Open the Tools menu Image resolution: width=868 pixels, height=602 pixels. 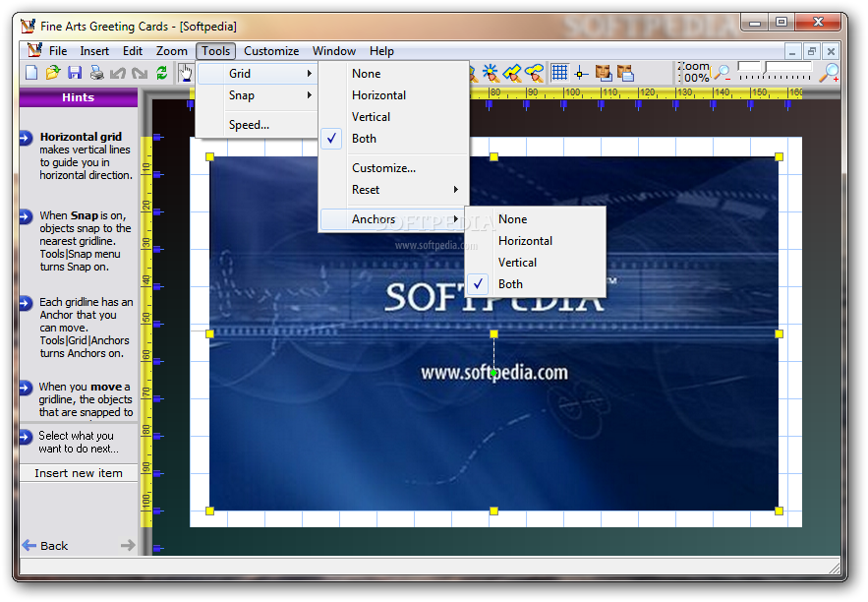click(x=215, y=51)
